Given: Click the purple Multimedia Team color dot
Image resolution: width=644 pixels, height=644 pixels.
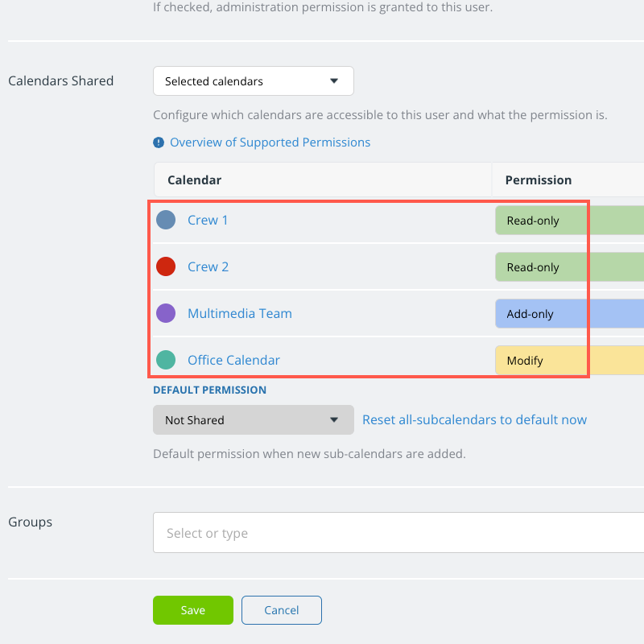Looking at the screenshot, I should (x=166, y=313).
